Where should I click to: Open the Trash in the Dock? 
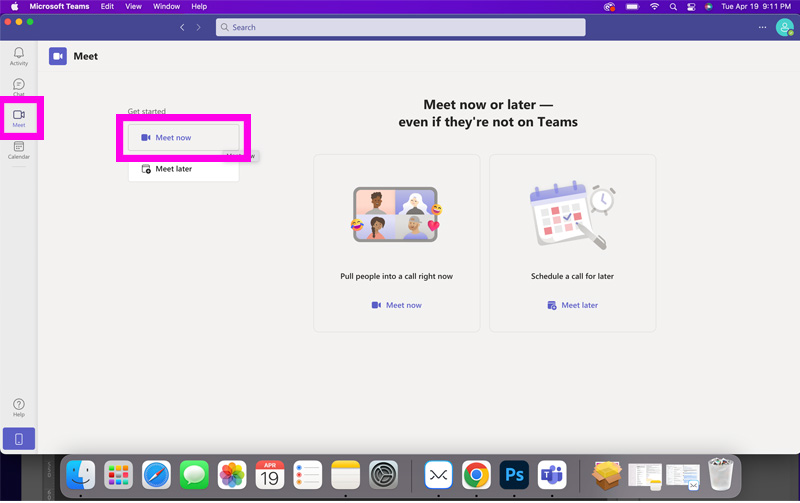tap(720, 474)
